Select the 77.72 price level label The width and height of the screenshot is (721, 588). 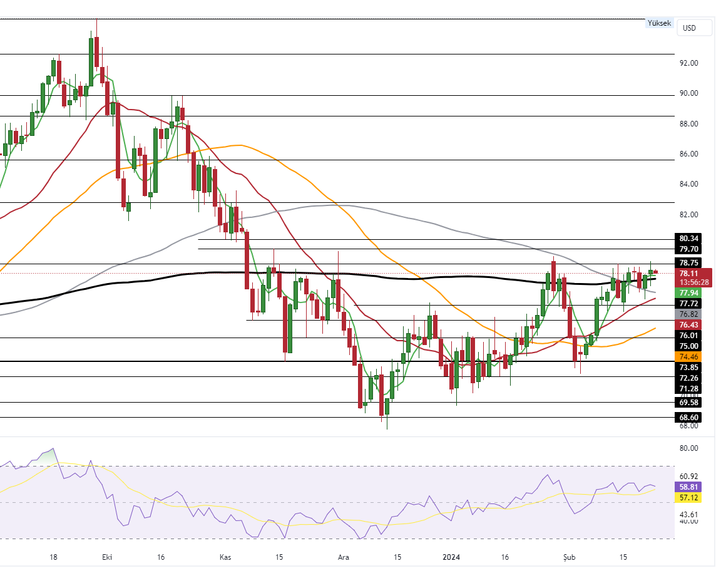[x=688, y=303]
